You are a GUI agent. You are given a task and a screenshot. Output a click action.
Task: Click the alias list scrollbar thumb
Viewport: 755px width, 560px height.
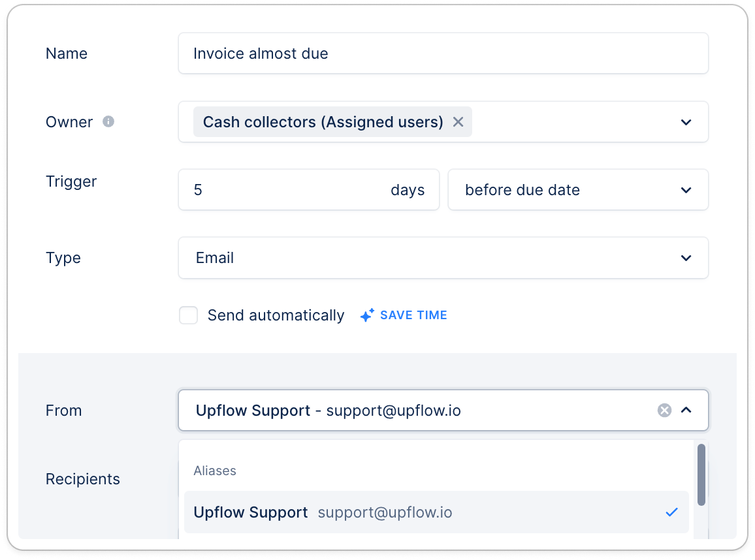701,474
